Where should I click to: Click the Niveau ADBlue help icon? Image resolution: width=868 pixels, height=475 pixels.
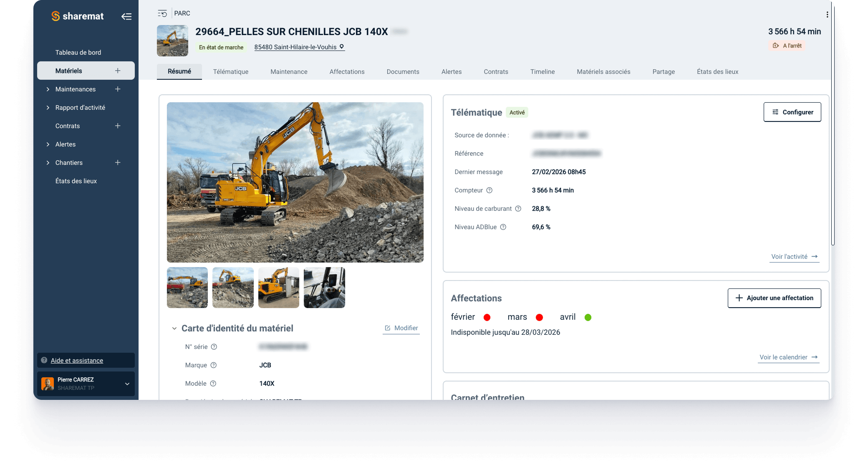click(x=503, y=227)
